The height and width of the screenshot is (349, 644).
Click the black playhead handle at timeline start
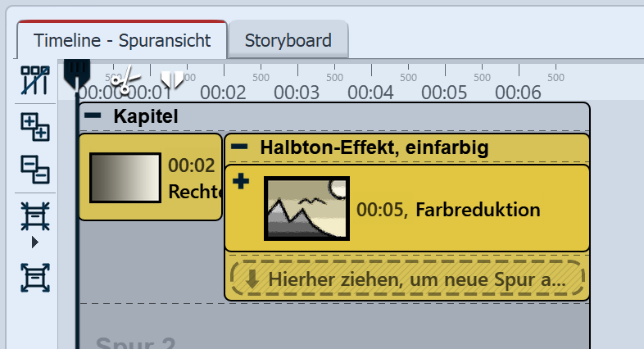pos(76,75)
